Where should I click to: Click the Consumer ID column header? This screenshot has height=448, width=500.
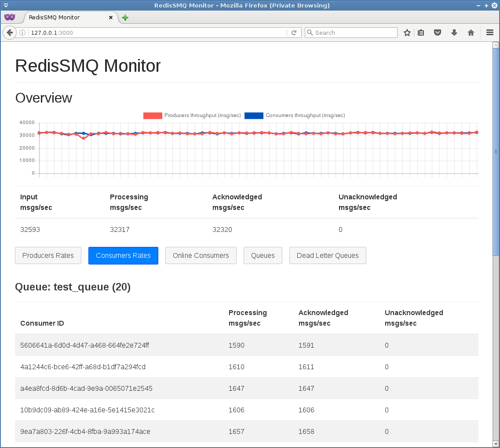[x=42, y=323]
